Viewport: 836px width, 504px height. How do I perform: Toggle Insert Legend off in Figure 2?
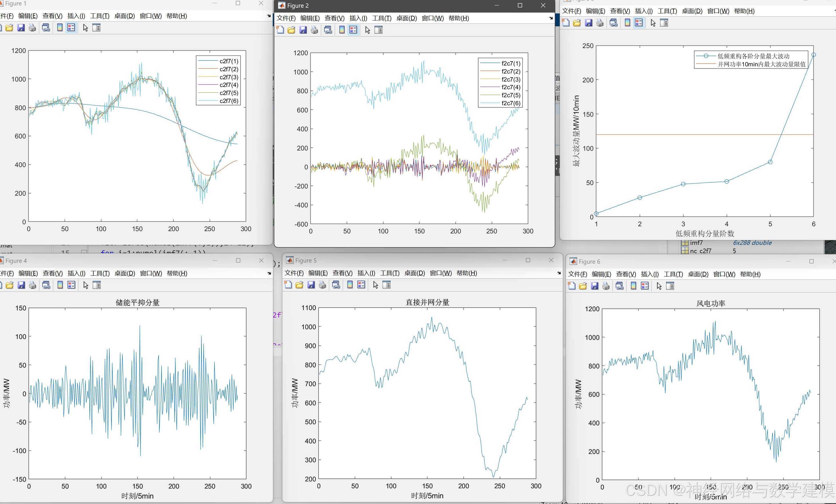[x=353, y=30]
